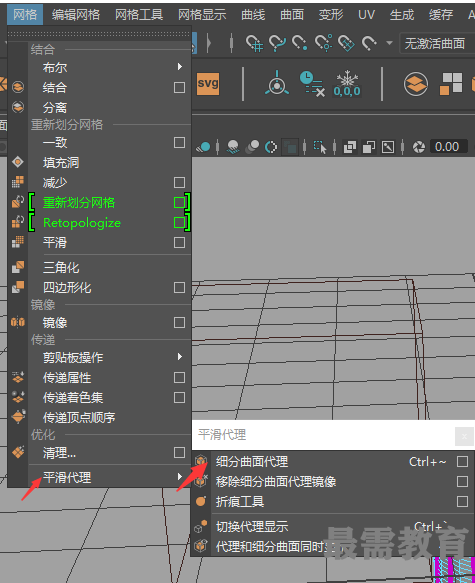
Task: Click the Transfer Vertex Order (传递顶点顺序) icon
Action: (18, 417)
